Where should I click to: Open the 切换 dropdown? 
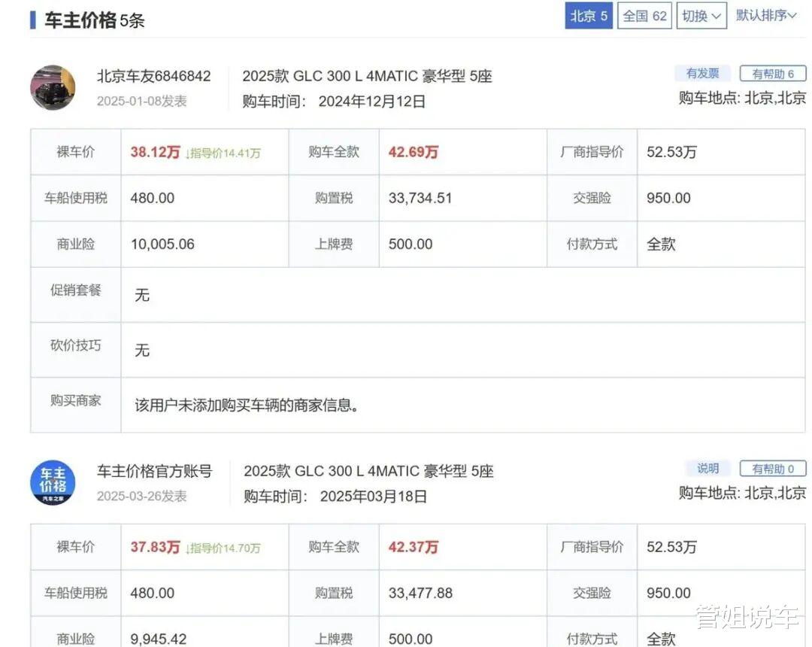pyautogui.click(x=701, y=16)
